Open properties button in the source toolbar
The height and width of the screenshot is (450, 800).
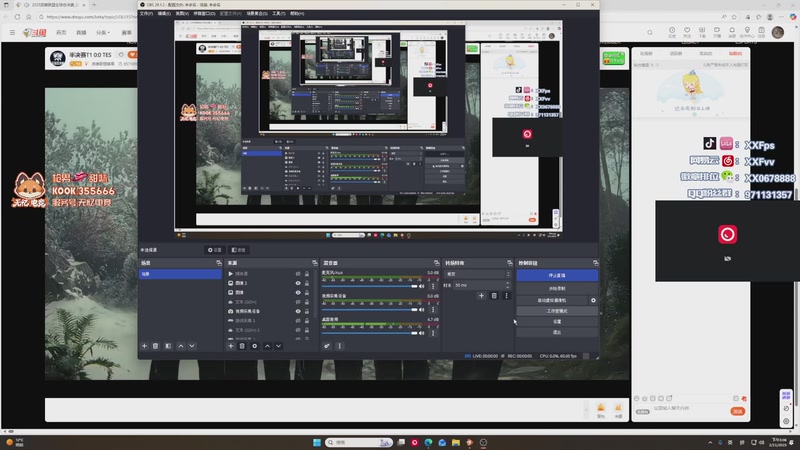215,250
